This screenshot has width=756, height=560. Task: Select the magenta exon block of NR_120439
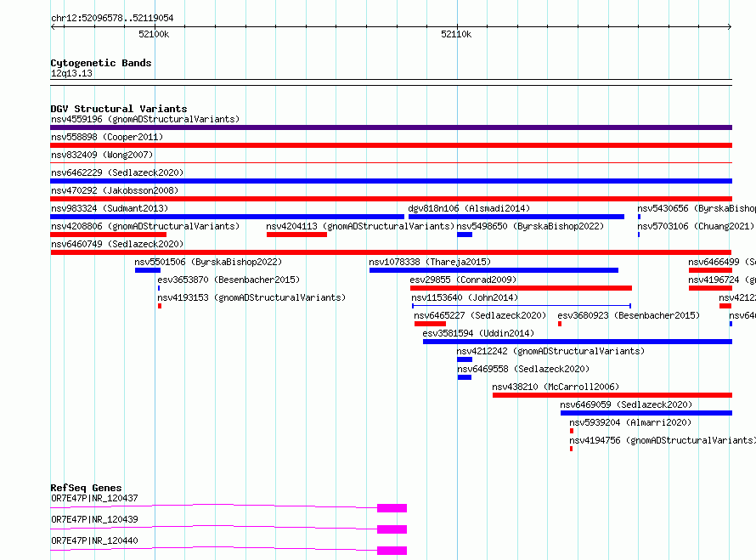(392, 529)
